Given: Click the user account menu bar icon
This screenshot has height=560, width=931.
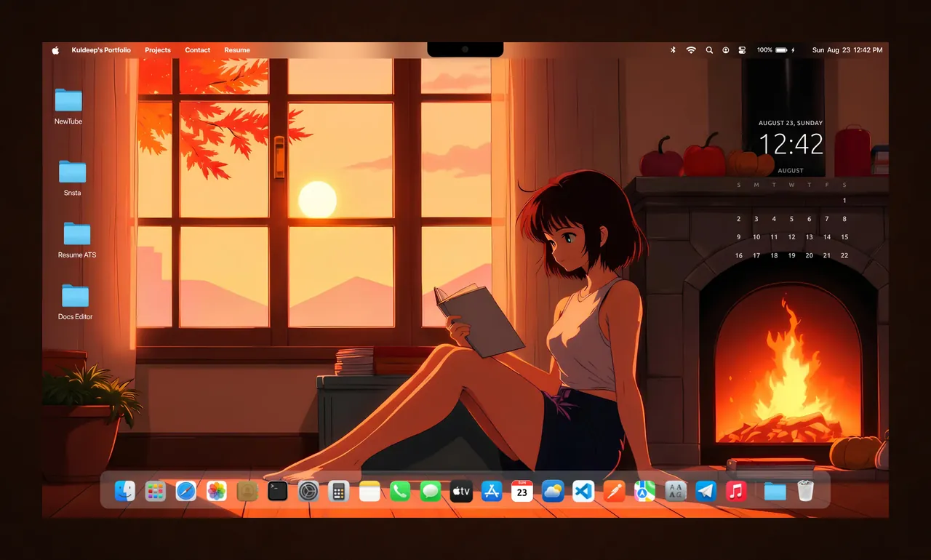Looking at the screenshot, I should (x=726, y=50).
